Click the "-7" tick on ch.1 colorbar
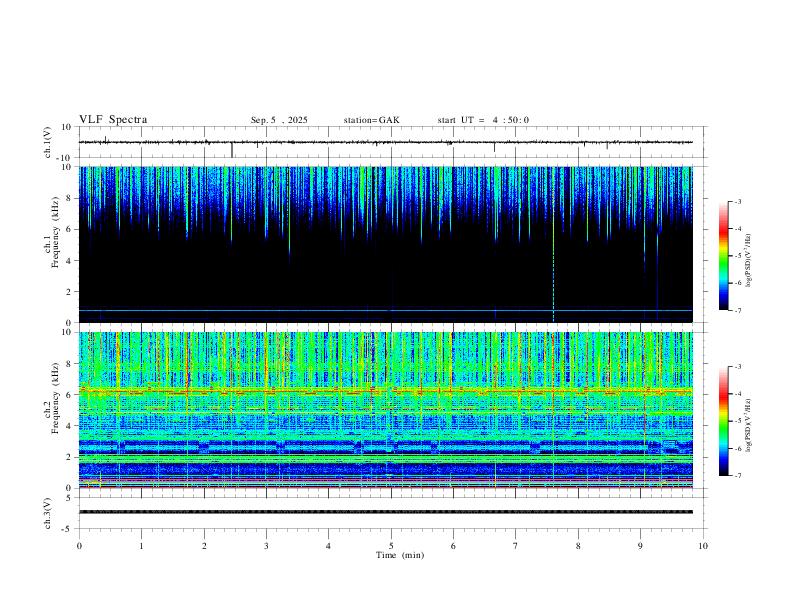Image resolution: width=792 pixels, height=612 pixels. click(x=737, y=310)
